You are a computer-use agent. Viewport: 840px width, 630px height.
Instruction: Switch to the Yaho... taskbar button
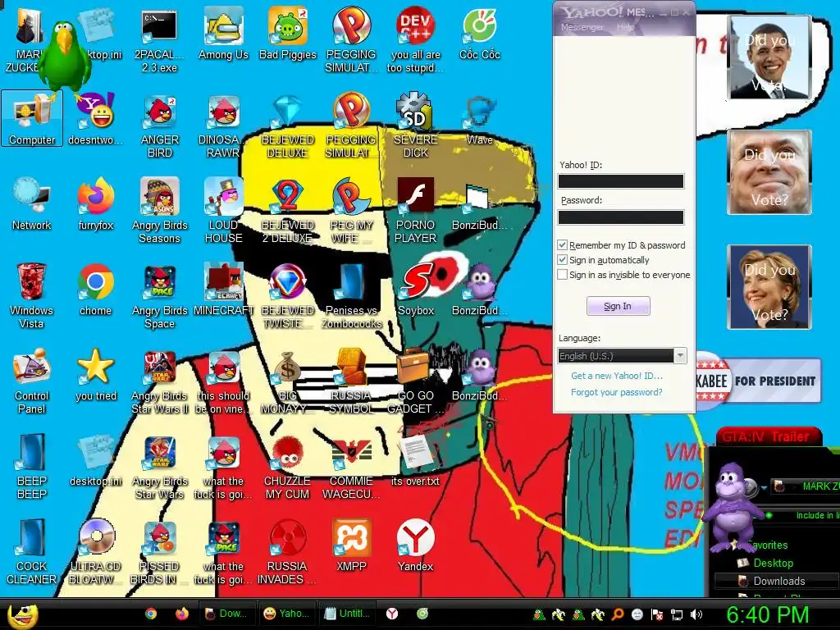pyautogui.click(x=286, y=614)
